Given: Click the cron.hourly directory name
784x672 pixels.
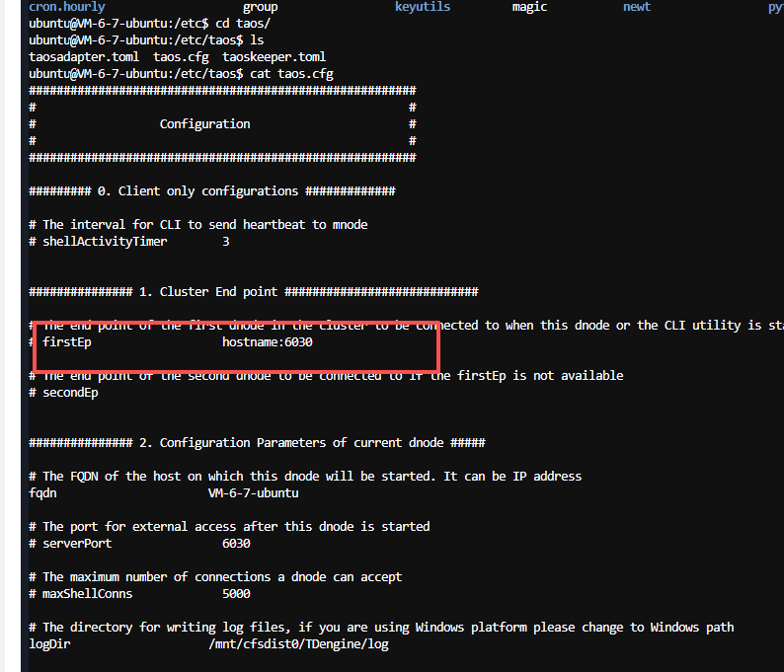Looking at the screenshot, I should point(67,7).
